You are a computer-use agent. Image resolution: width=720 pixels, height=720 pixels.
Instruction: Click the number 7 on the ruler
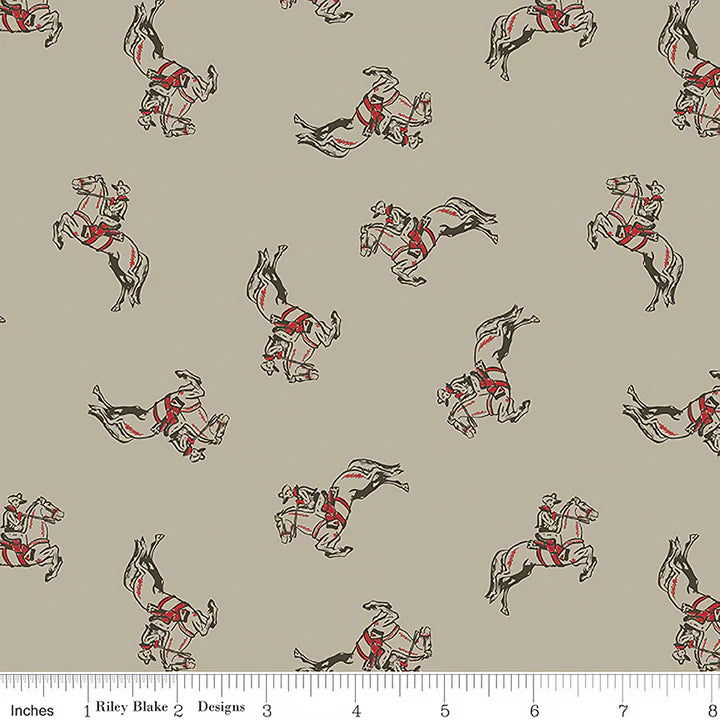[x=624, y=709]
